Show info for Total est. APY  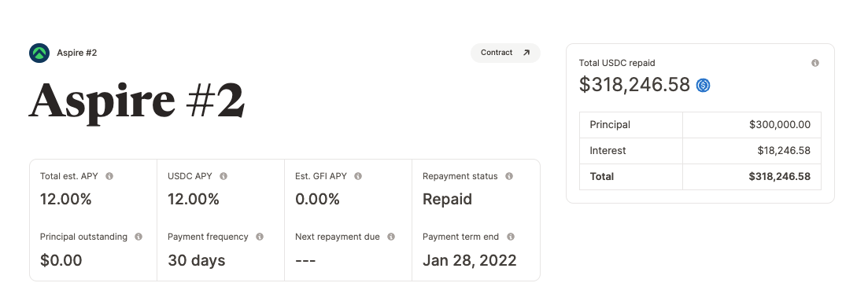point(109,176)
